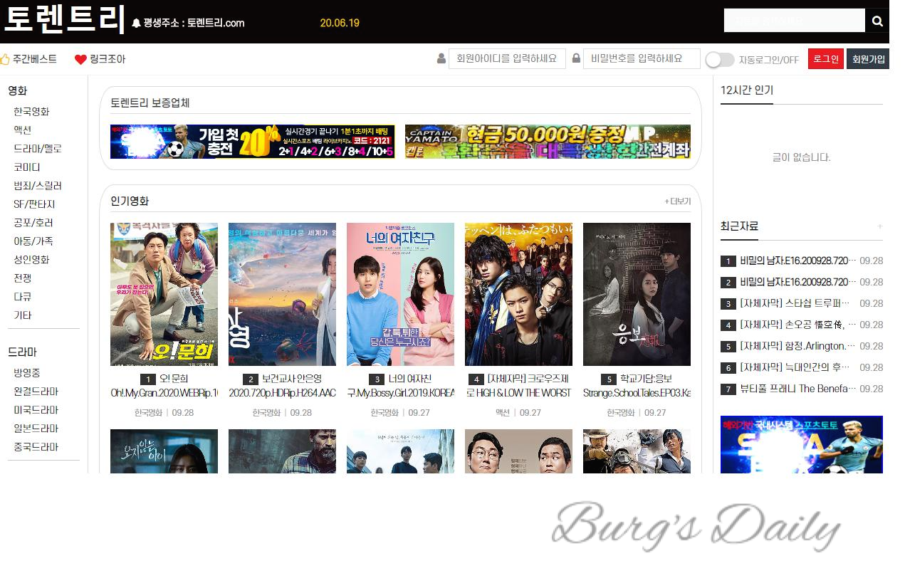Select 방영중 drama category
Image resolution: width=905 pixels, height=588 pixels.
(x=27, y=373)
